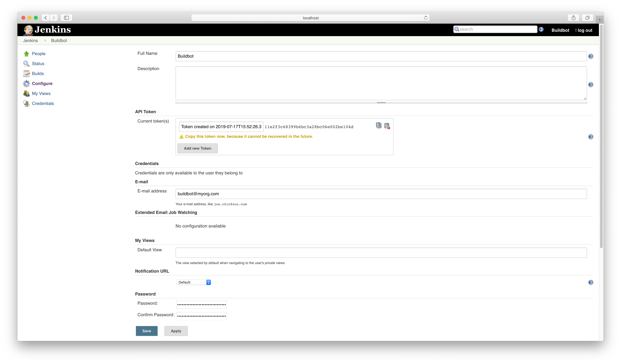Viewport: 621px width, 364px height.
Task: Toggle Safari's sidebar button
Action: pos(66,18)
